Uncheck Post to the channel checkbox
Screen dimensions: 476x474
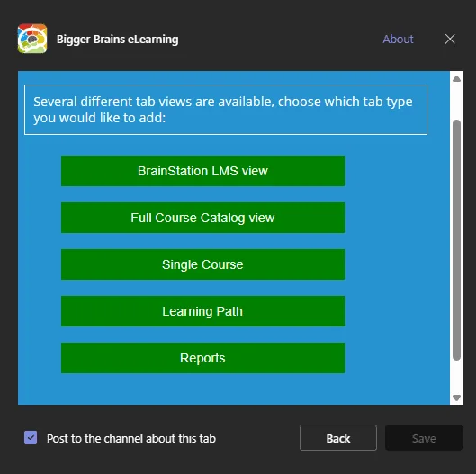point(31,438)
